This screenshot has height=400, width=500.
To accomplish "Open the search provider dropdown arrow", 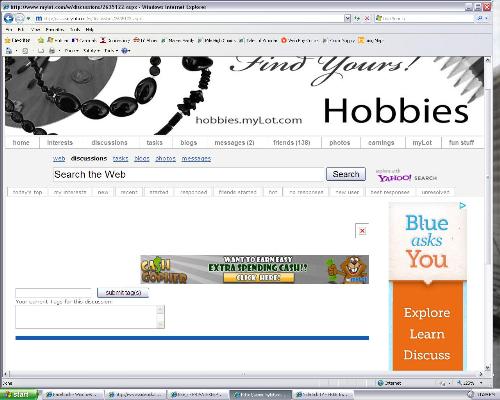I will pyautogui.click(x=487, y=18).
